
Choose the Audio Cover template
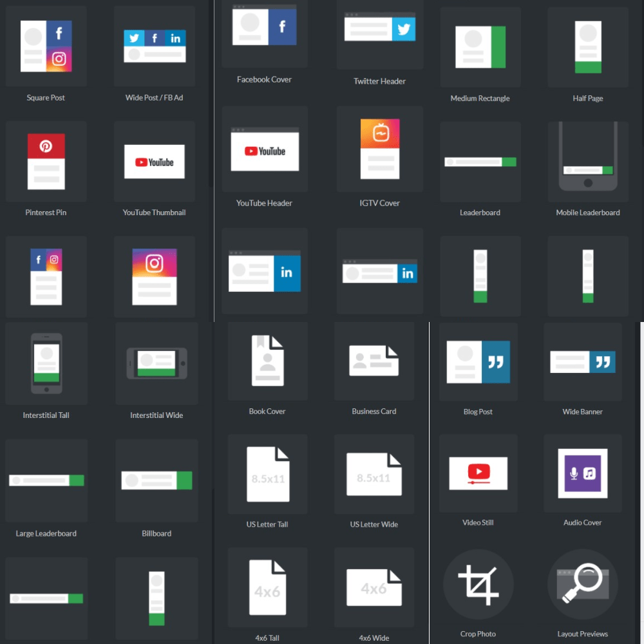tap(582, 473)
